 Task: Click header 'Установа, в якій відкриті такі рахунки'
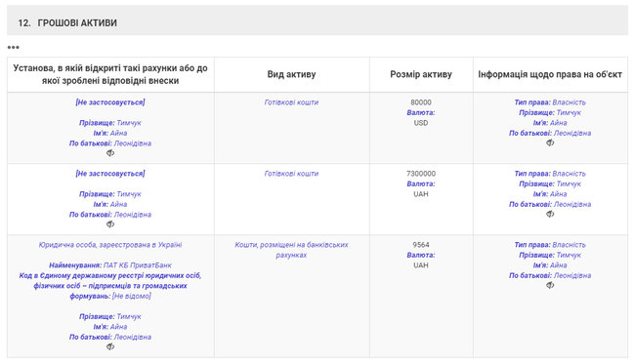110,74
